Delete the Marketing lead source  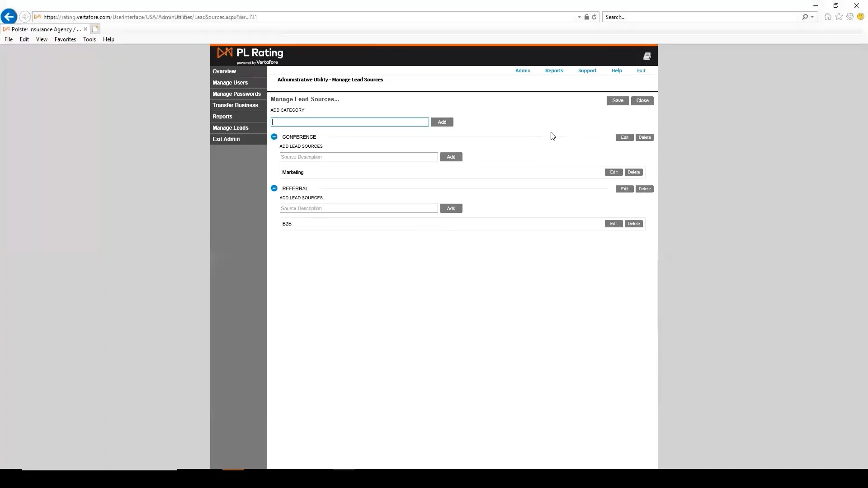click(x=633, y=172)
